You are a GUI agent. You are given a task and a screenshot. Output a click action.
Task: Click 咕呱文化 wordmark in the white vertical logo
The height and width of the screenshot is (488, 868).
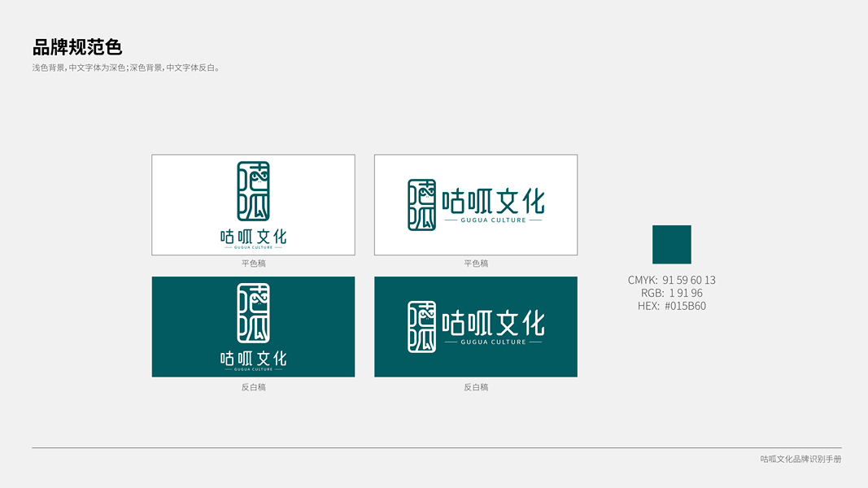click(x=254, y=237)
